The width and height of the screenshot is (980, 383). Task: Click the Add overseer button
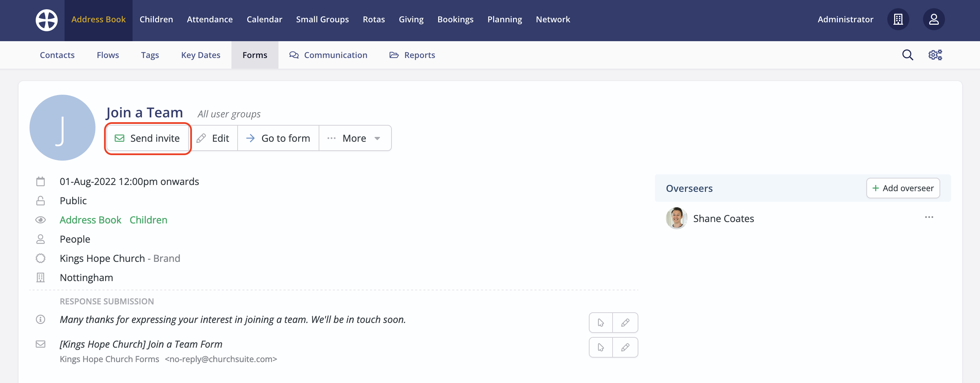coord(903,188)
